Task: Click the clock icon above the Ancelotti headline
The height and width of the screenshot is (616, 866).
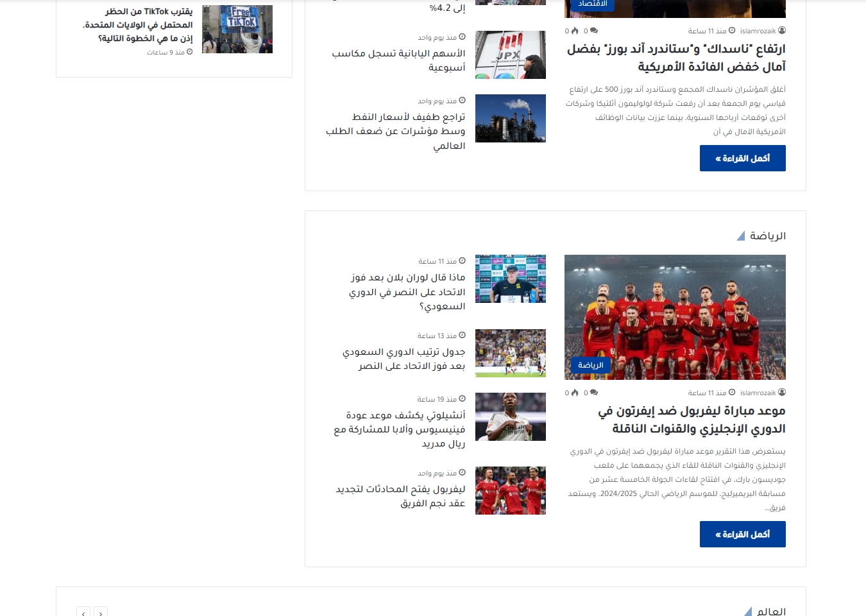Action: coord(462,398)
